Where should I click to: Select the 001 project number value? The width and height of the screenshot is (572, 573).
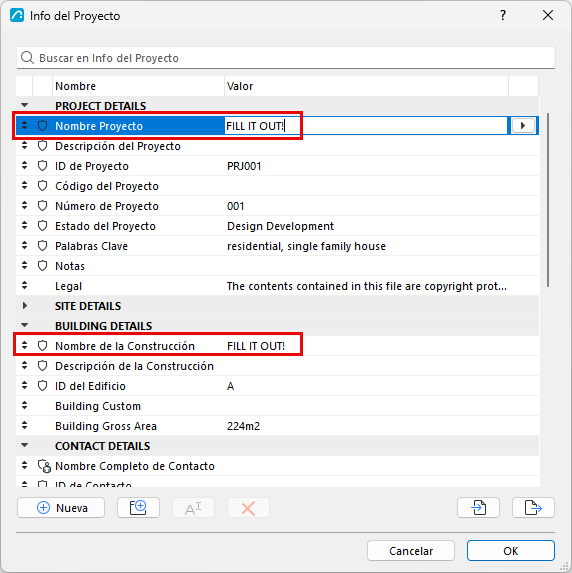coord(236,206)
